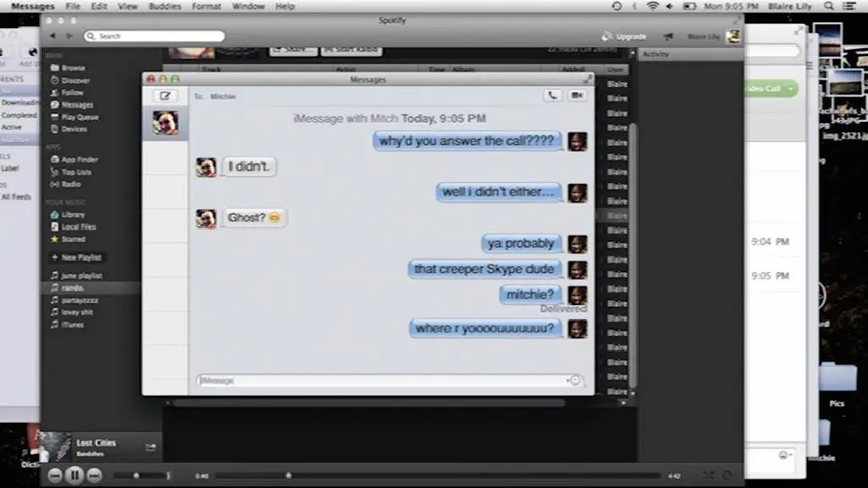
Task: Start an audio call with Mitchie
Action: click(552, 95)
